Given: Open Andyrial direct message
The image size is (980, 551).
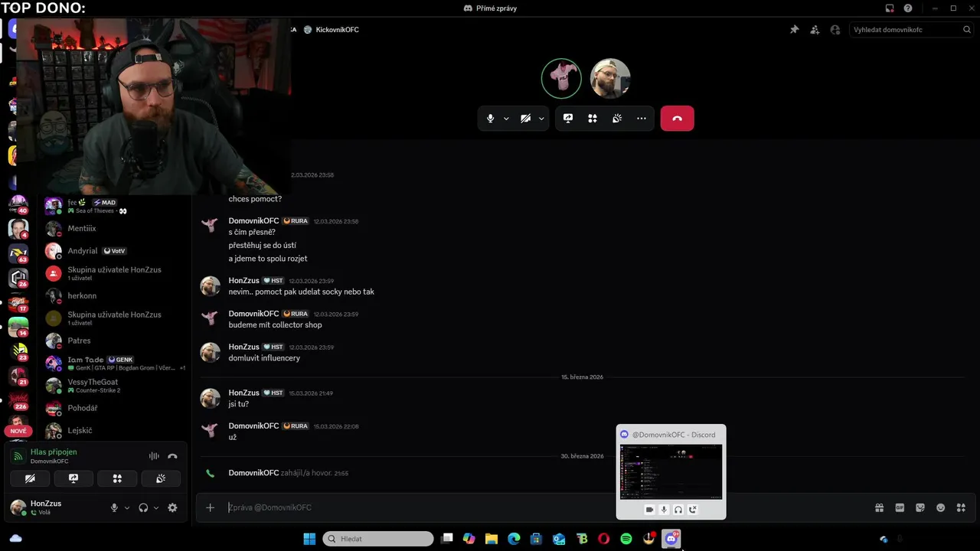Looking at the screenshot, I should (115, 251).
